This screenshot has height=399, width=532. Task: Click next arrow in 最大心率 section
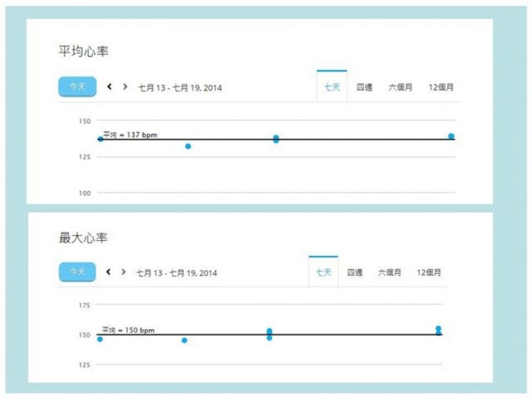click(x=123, y=272)
